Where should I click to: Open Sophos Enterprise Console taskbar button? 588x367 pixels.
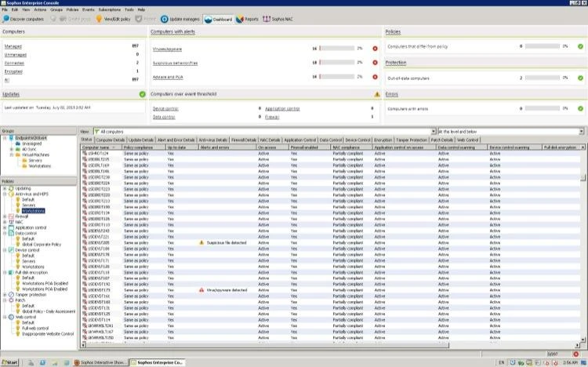coord(157,362)
